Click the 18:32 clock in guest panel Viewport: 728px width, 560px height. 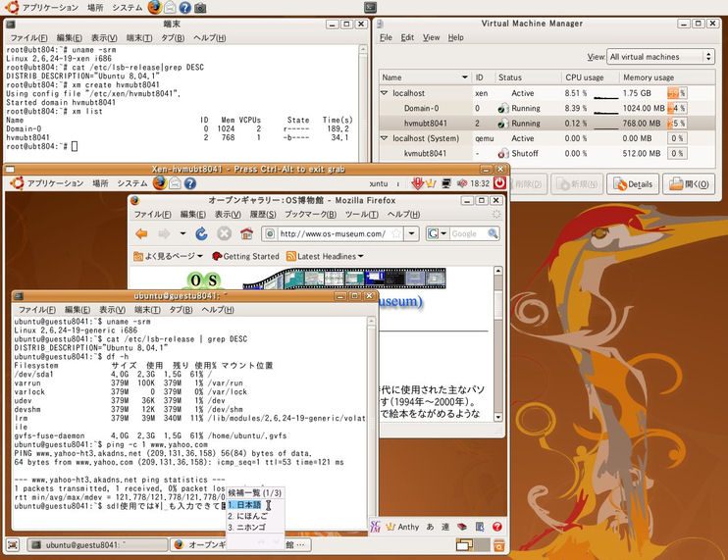480,183
